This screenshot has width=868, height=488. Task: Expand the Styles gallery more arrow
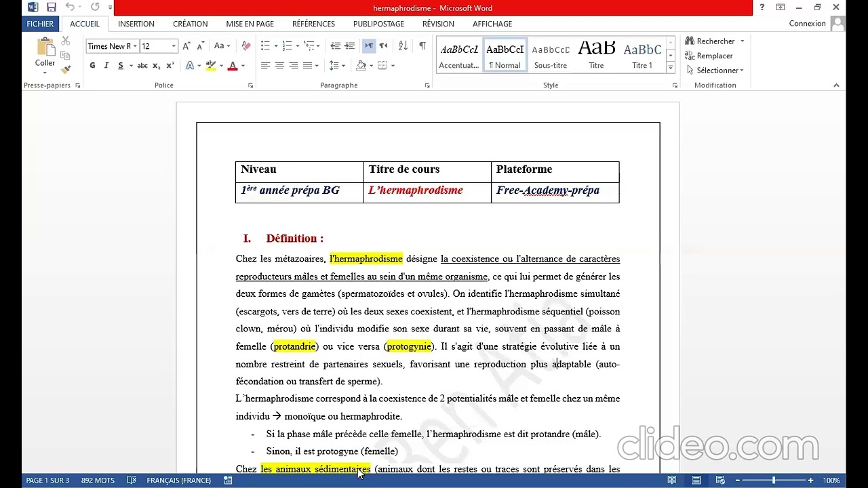tap(671, 67)
